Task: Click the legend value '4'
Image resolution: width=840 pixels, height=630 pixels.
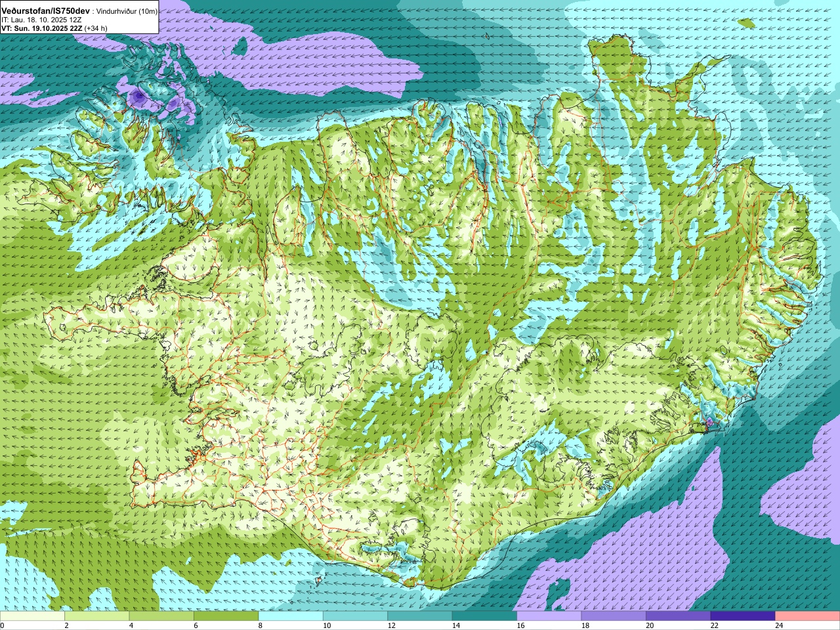Action: tap(131, 625)
